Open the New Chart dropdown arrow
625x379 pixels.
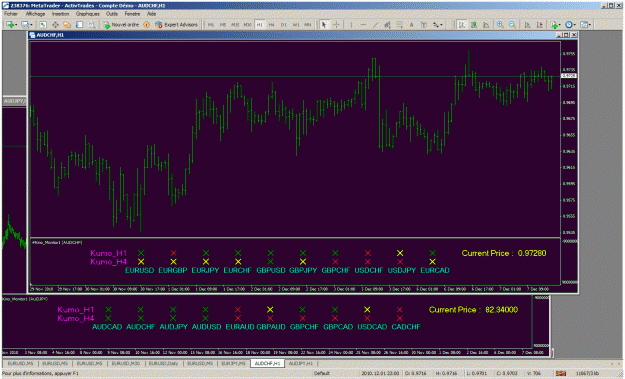16,25
